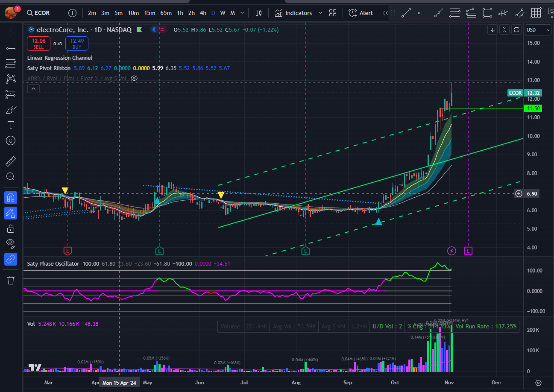Click the 12.49 BUY button
This screenshot has width=554, height=392.
tap(77, 44)
